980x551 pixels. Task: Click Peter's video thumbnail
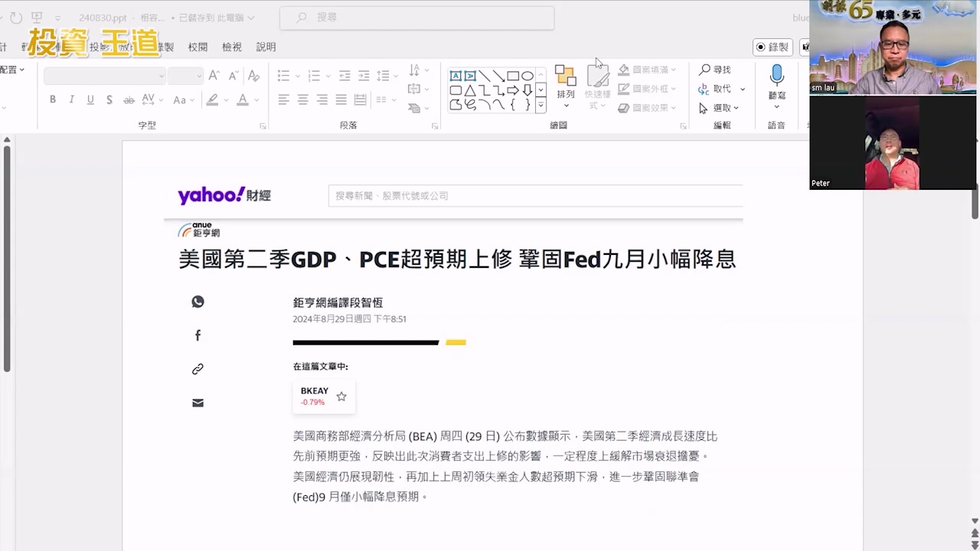pos(893,142)
